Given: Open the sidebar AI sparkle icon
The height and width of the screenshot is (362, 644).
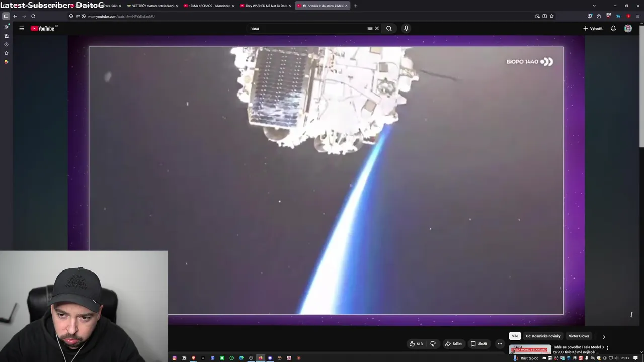Looking at the screenshot, I should (6, 26).
